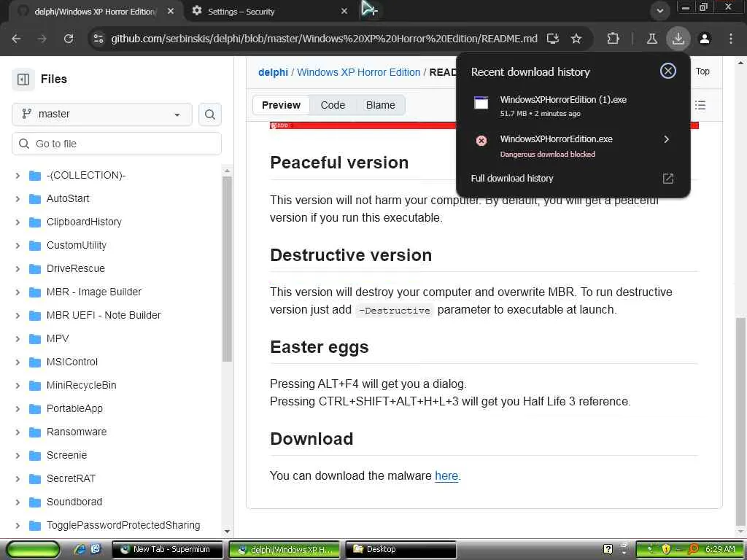This screenshot has width=747, height=560.
Task: Focus the Go to file search field
Action: (117, 144)
